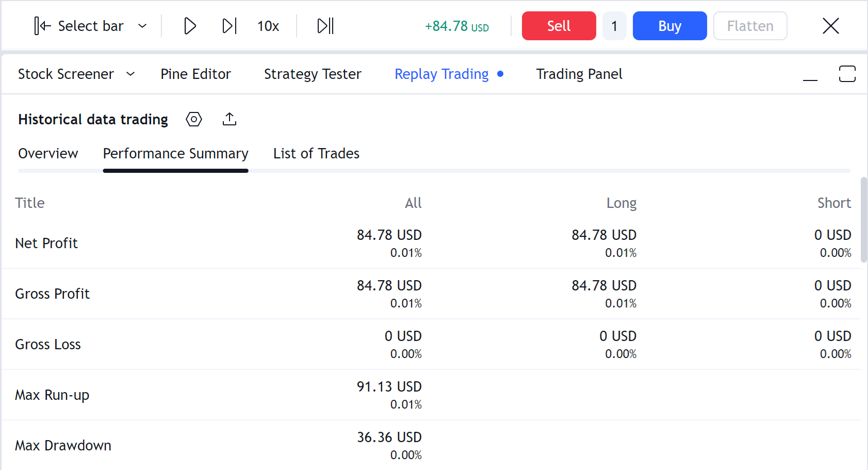Jump to real-time with skip-to-end icon
The height and width of the screenshot is (470, 868).
[325, 26]
